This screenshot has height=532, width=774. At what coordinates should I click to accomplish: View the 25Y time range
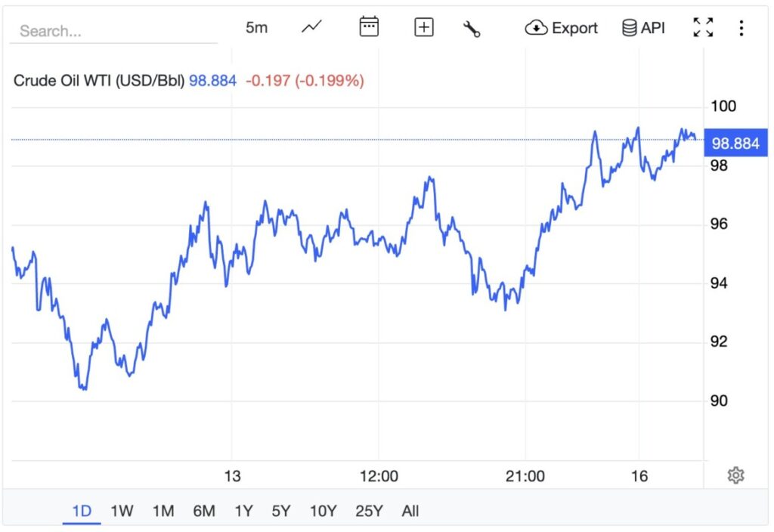coord(369,511)
